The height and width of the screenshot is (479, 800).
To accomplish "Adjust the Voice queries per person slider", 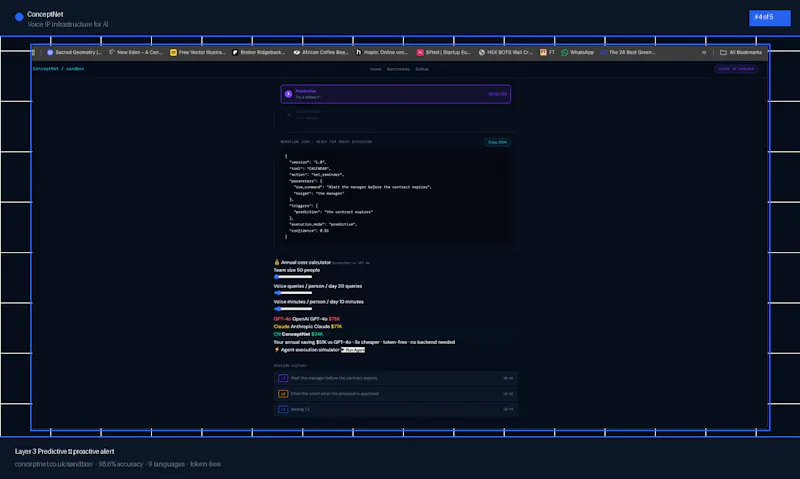I will pos(293,293).
